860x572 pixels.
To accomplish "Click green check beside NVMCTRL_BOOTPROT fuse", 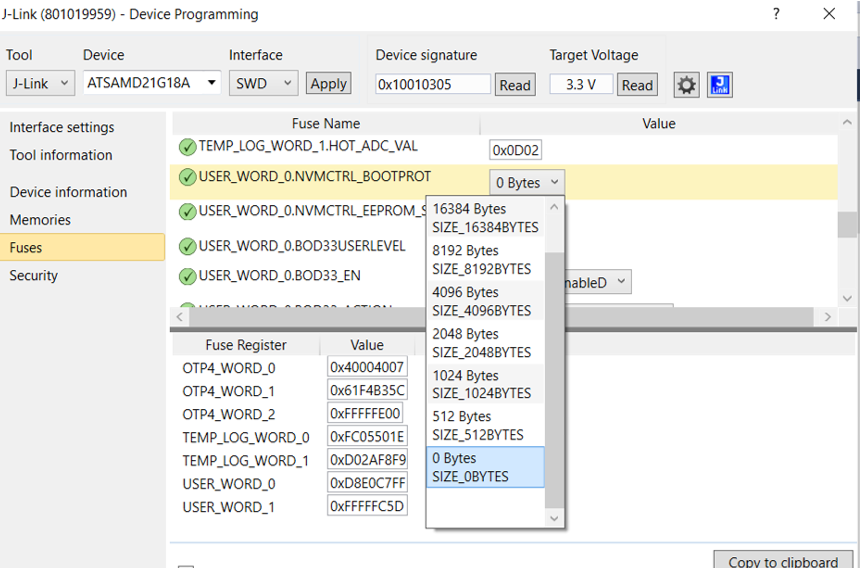I will tap(187, 178).
